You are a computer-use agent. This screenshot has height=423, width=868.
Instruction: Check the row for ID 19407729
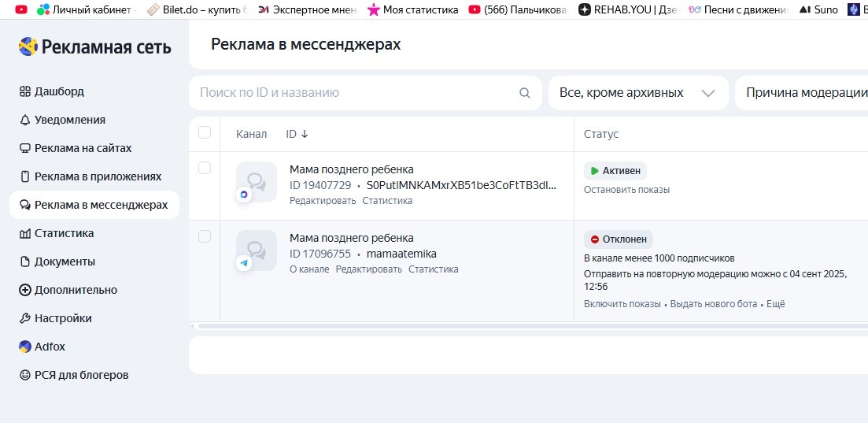205,168
